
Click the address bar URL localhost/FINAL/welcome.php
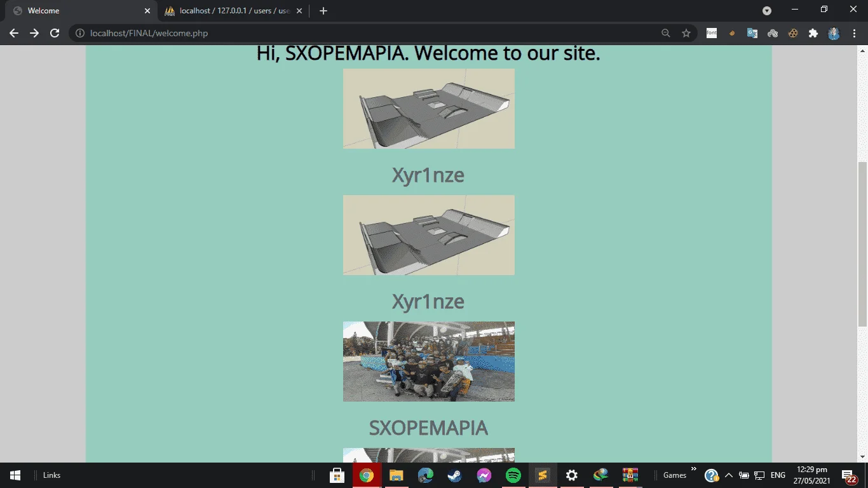click(149, 33)
